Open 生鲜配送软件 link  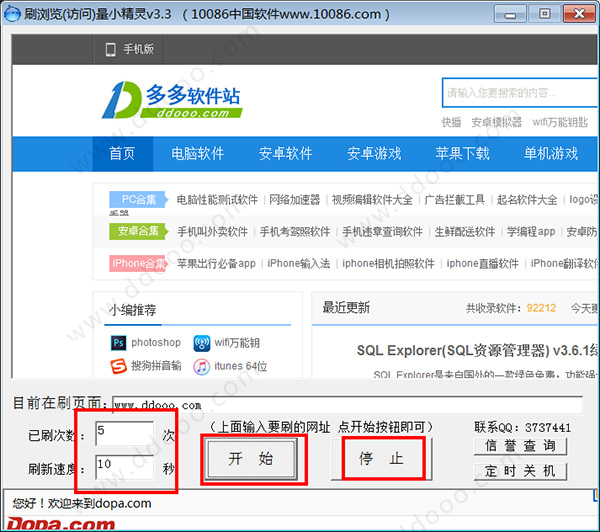click(x=465, y=232)
